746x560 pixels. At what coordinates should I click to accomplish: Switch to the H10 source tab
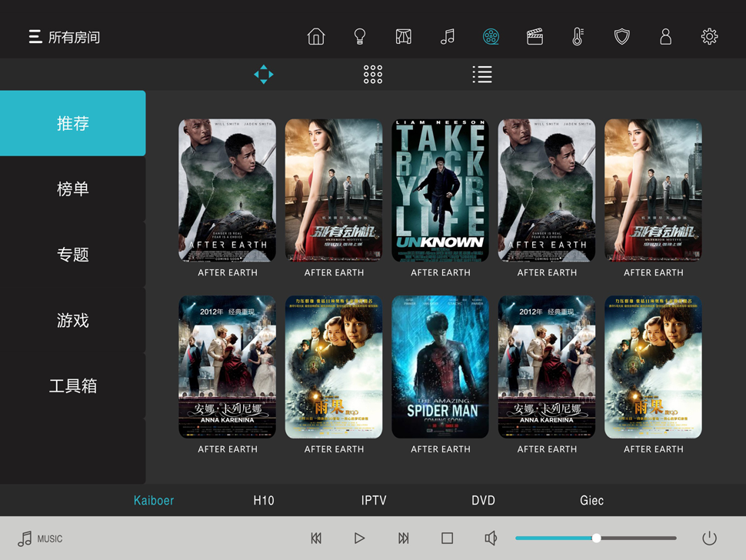(x=264, y=501)
